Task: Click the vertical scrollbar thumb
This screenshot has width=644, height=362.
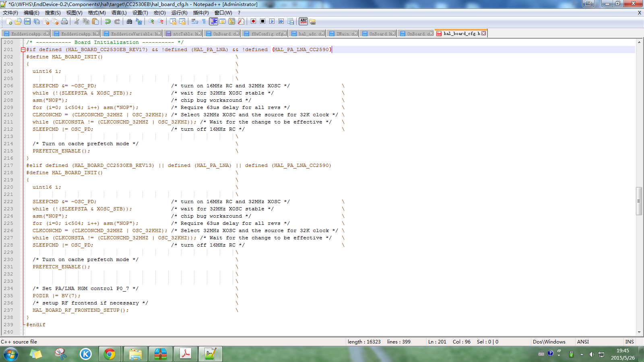Action: click(639, 201)
